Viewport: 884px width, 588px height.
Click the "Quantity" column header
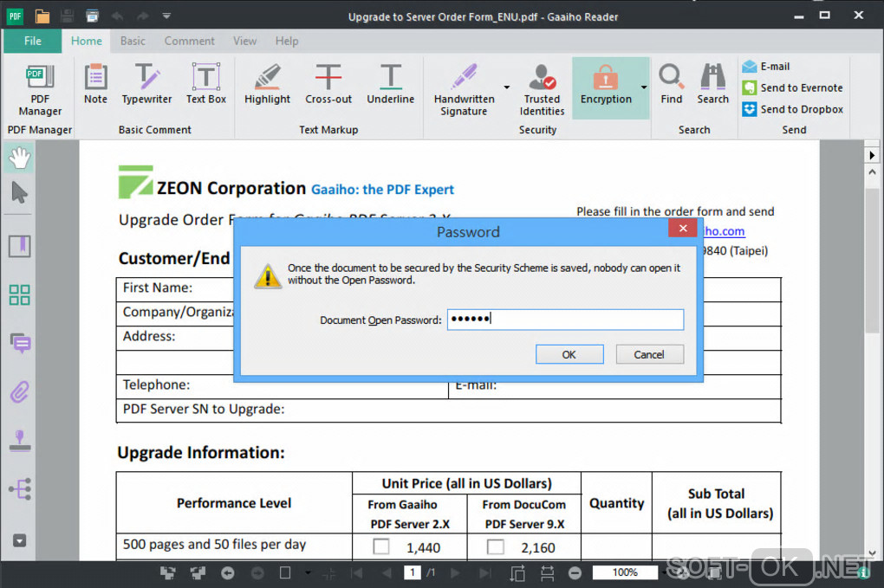click(616, 503)
